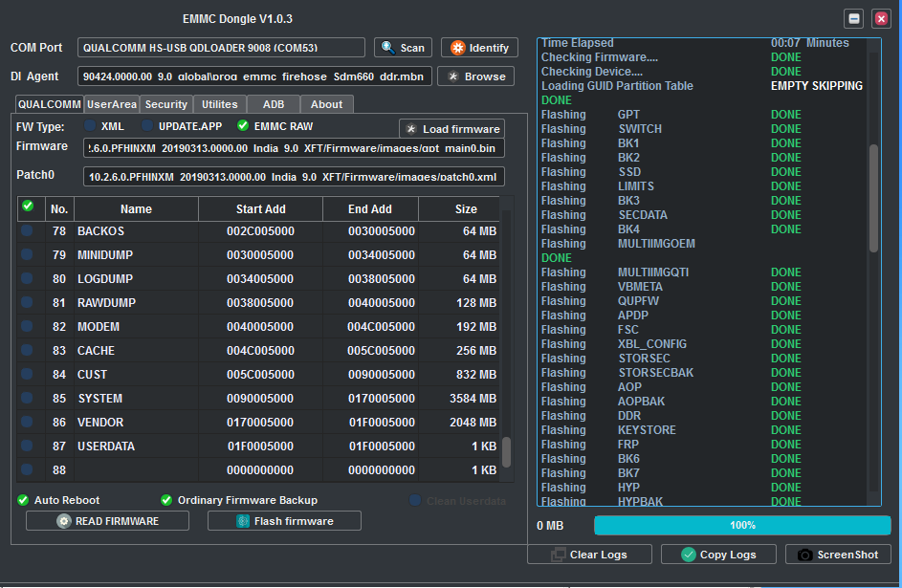The height and width of the screenshot is (588, 902).
Task: Click the partition table scrollbar thumb
Action: [506, 452]
